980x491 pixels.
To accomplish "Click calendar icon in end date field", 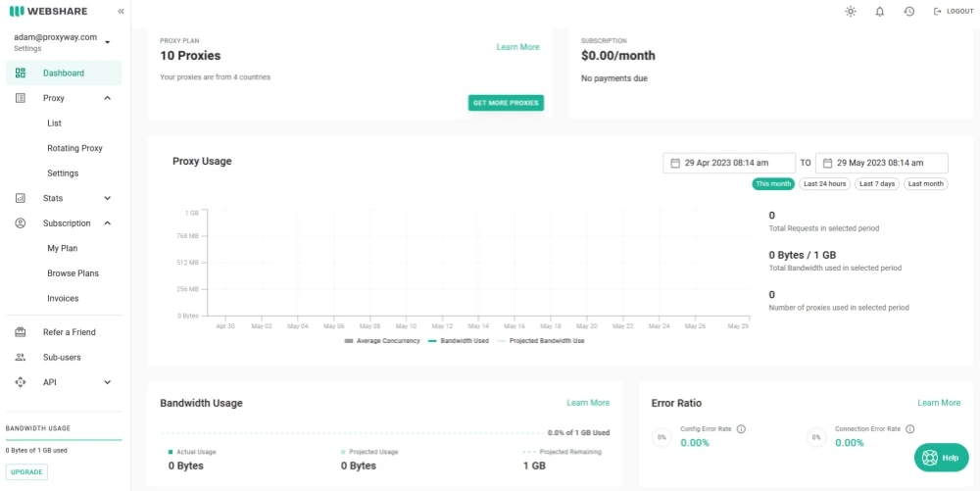I will (x=827, y=163).
